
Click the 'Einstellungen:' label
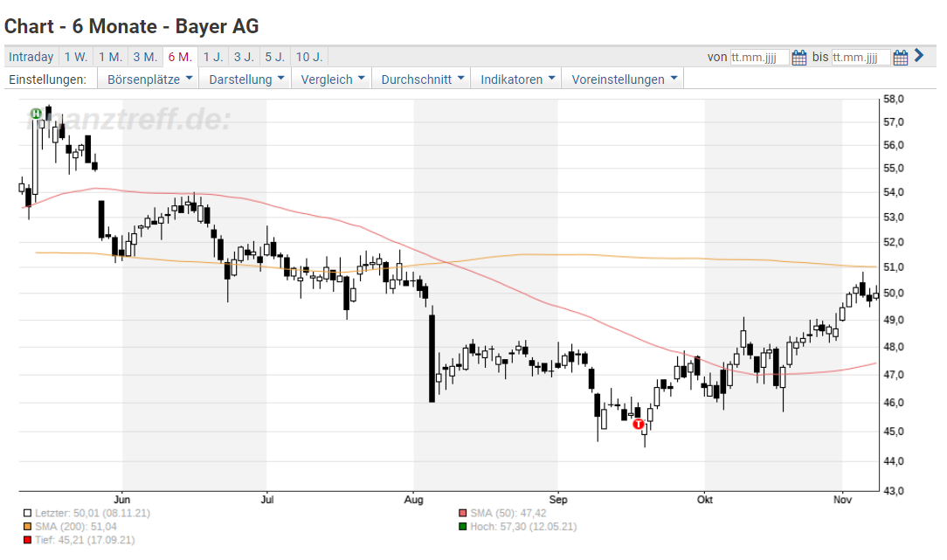[x=48, y=80]
